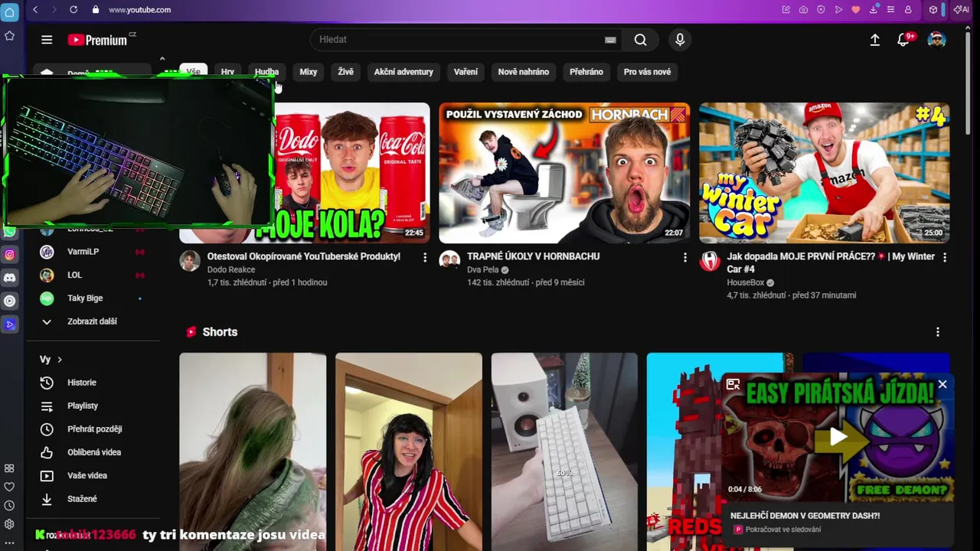Screen dimensions: 980x551
Task: Select the Akční adventury chip
Action: pos(403,72)
